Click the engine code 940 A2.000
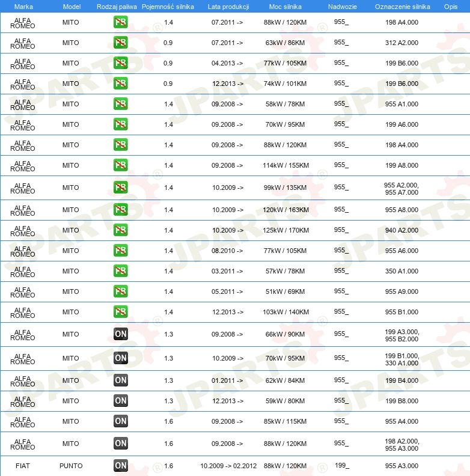470x476 pixels. [401, 230]
